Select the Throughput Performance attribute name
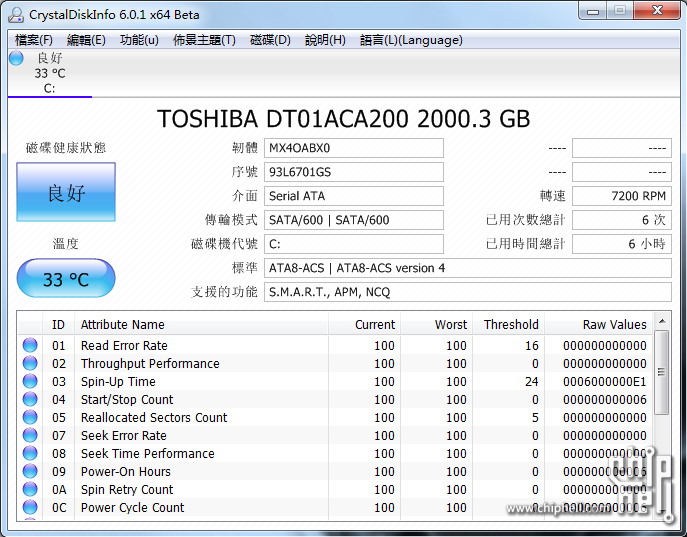 click(x=150, y=364)
